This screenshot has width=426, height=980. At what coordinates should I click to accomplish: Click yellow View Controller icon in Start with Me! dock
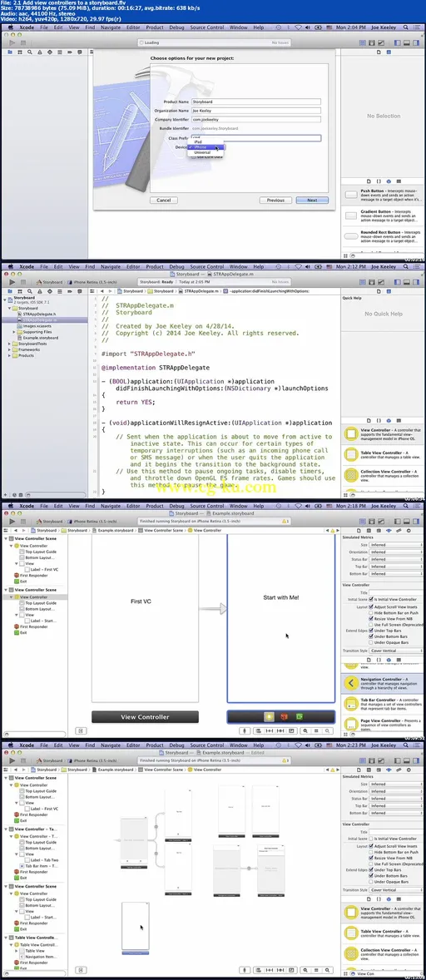tap(269, 716)
